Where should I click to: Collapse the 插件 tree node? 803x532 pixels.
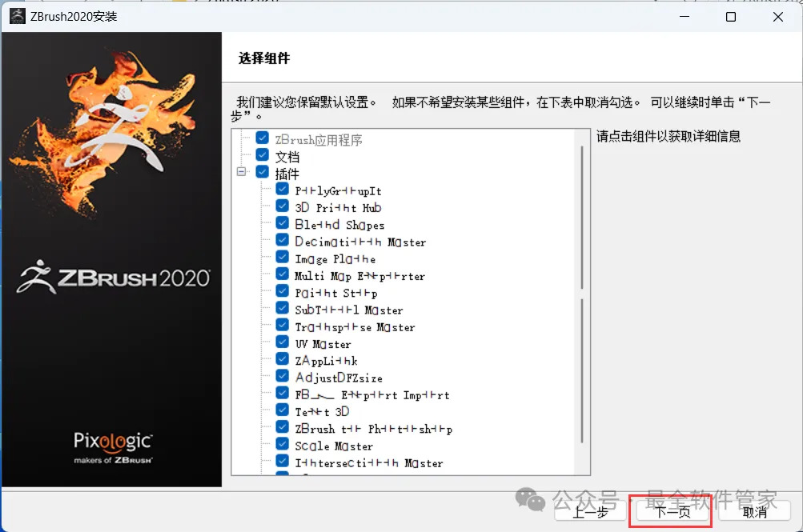(241, 171)
